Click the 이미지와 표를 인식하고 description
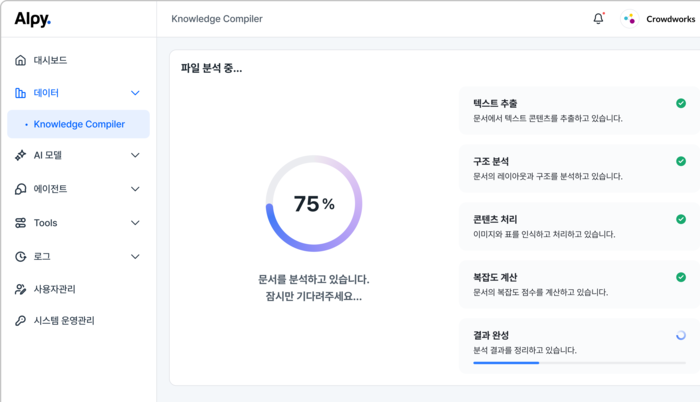 pos(544,234)
